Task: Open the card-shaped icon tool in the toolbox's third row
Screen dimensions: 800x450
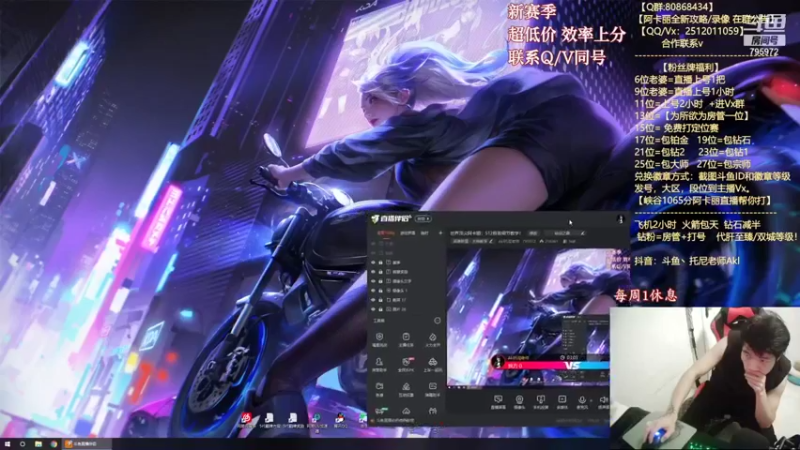Action: coord(433,389)
